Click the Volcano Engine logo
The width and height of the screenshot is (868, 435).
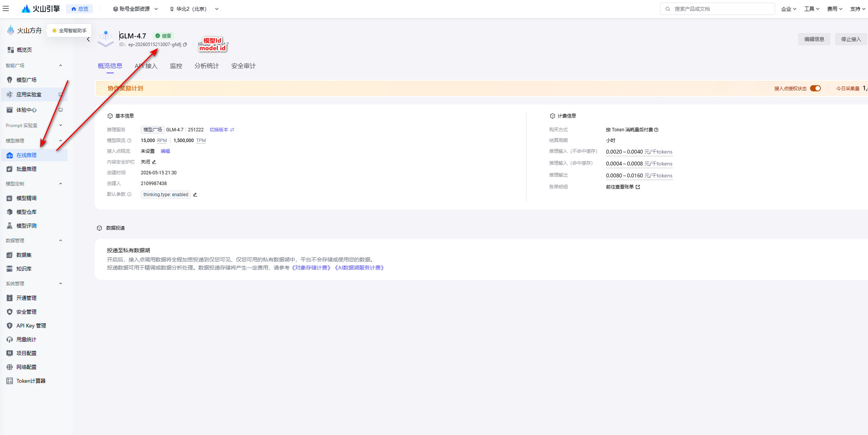41,8
